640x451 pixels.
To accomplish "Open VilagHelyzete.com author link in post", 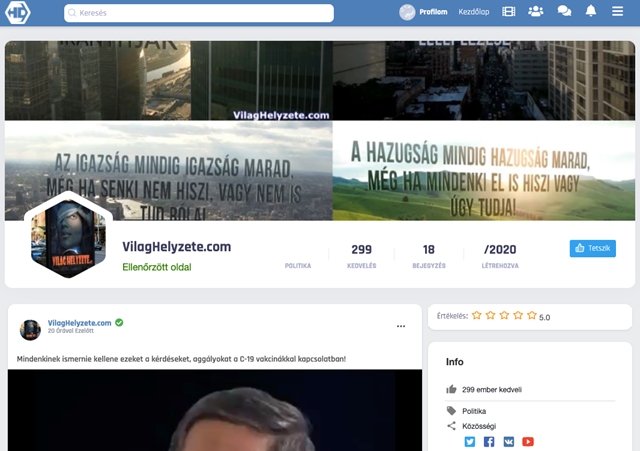I will (79, 323).
